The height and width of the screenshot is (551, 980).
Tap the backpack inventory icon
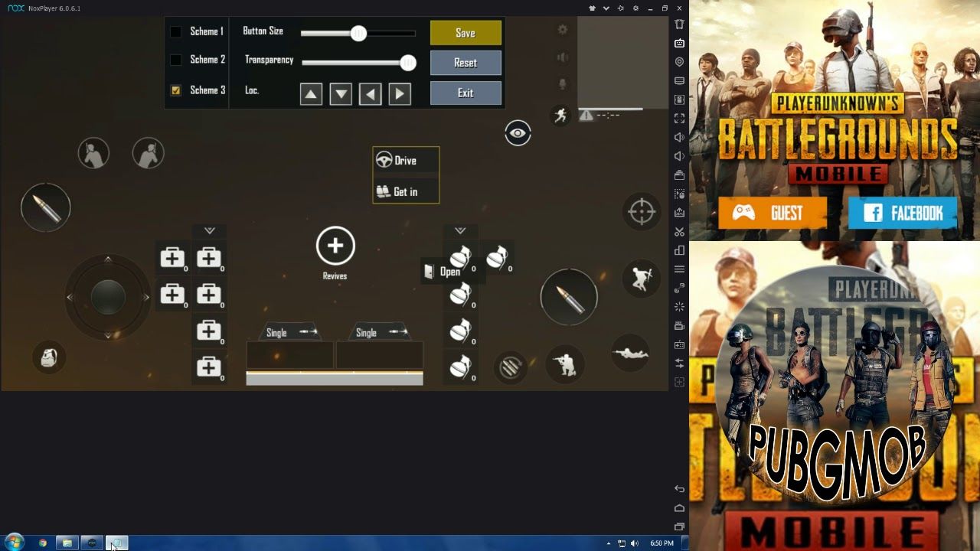(48, 357)
